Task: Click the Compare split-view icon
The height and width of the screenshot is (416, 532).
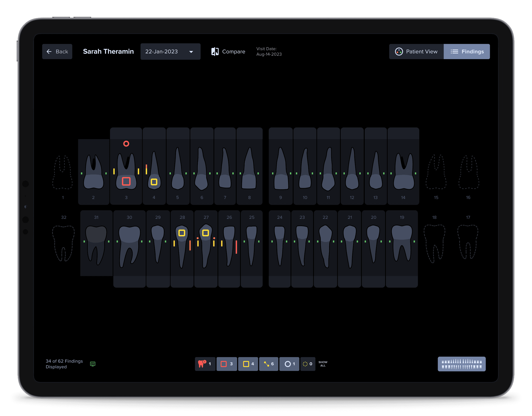Action: (215, 51)
